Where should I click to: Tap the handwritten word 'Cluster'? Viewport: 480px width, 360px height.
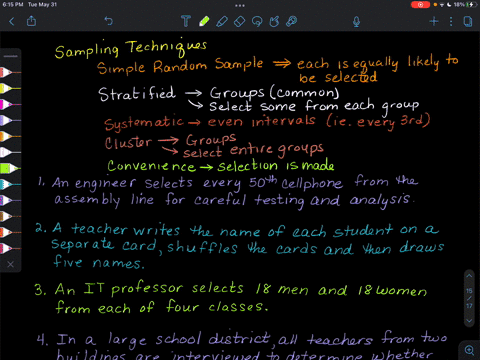pos(128,143)
